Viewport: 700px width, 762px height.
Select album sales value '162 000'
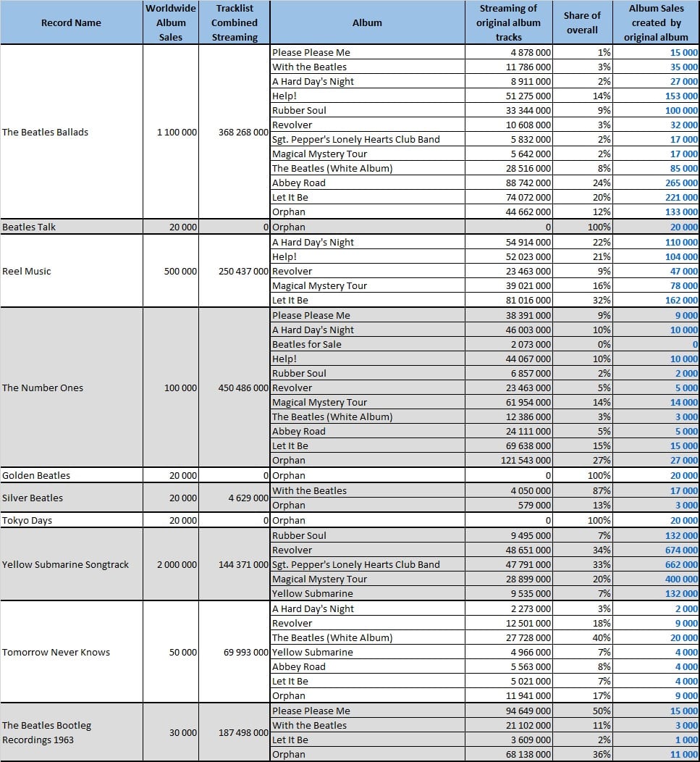coord(681,301)
